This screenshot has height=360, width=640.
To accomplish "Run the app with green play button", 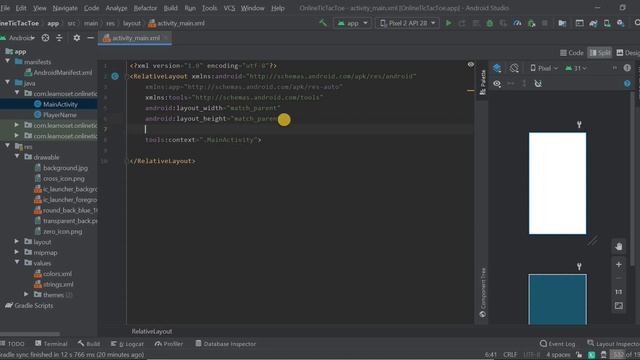I will tap(449, 23).
